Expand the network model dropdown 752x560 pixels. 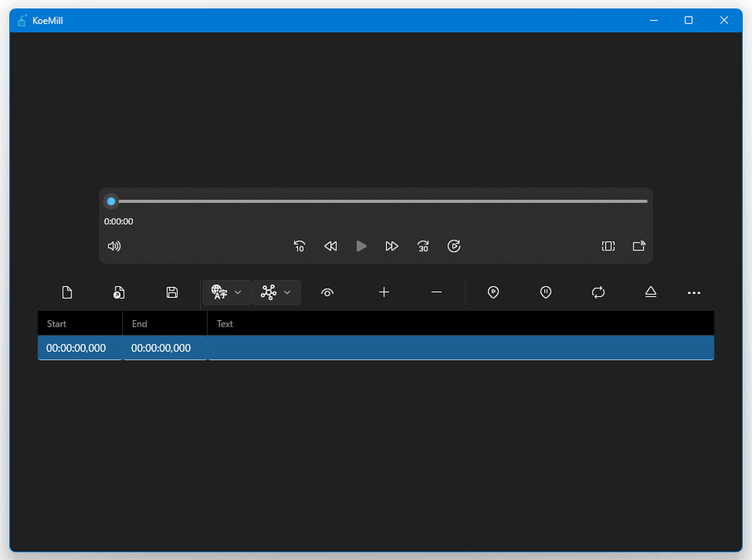point(276,292)
